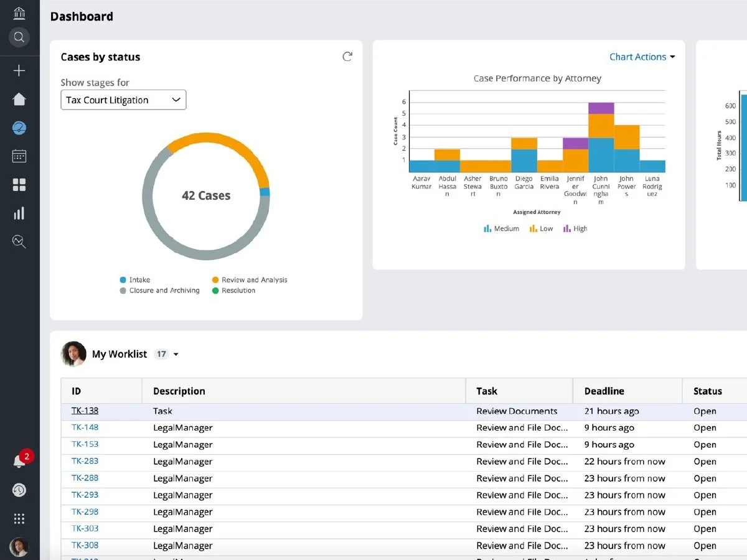Screen dimensions: 747x560
Task: Open the chart-with-magnifier explore icon
Action: [x=19, y=241]
